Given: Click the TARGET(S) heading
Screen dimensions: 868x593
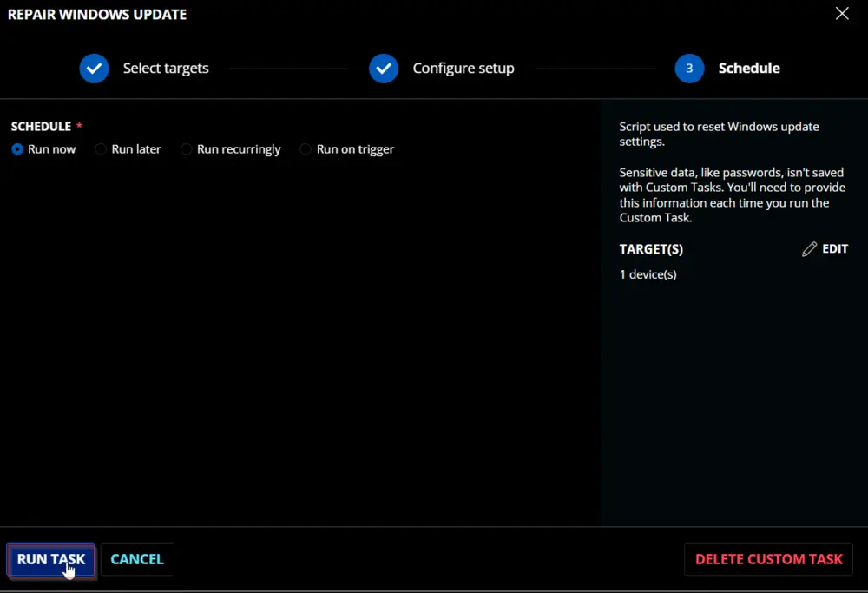Looking at the screenshot, I should 651,249.
